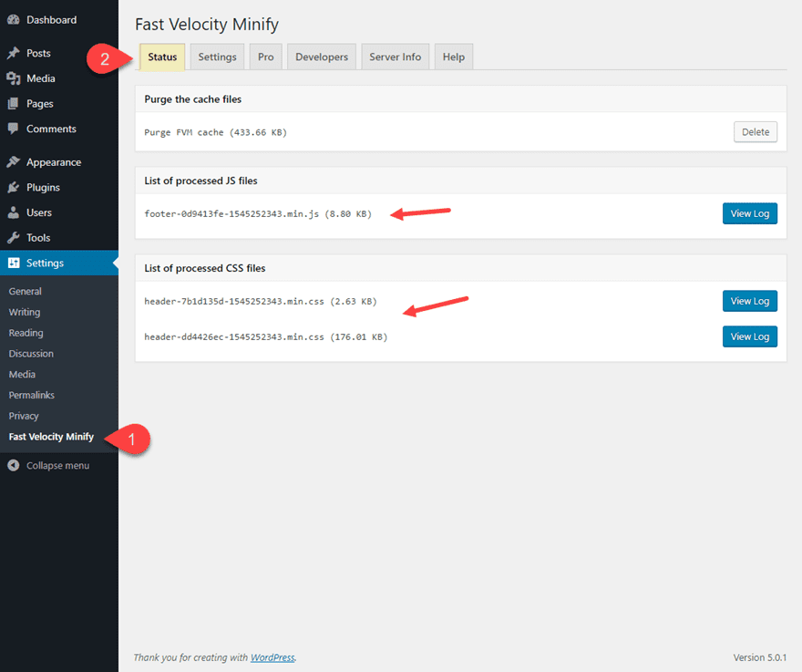The width and height of the screenshot is (802, 672).
Task: View Log for the footer minified JS file
Action: (749, 212)
